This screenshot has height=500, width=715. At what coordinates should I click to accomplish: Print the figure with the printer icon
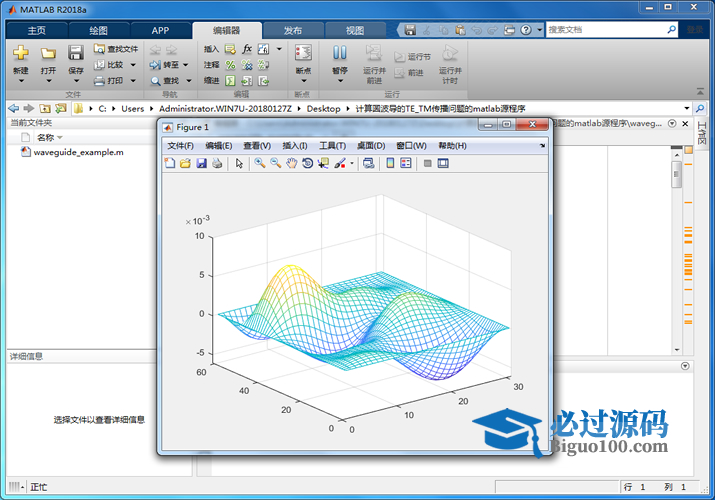coord(217,163)
